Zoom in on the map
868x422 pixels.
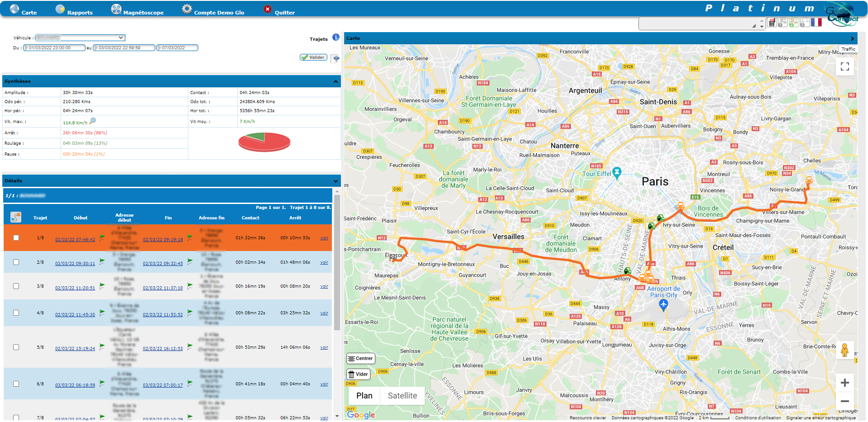pos(844,383)
